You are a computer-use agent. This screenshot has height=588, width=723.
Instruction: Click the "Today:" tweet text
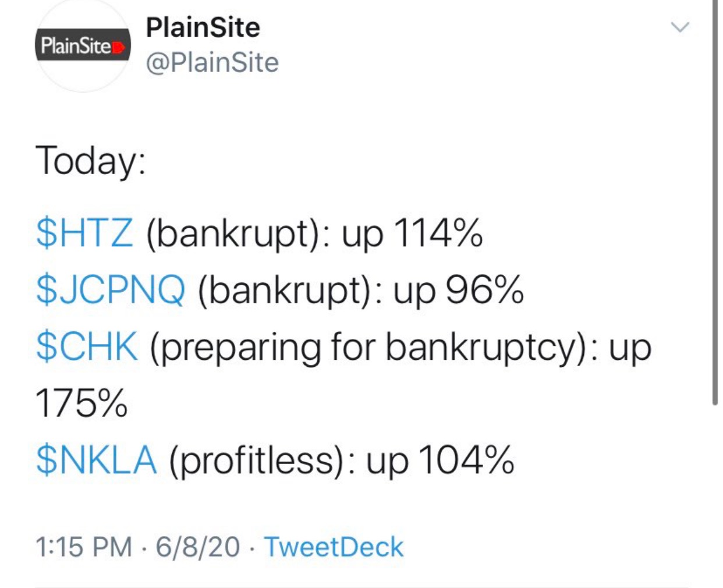90,161
